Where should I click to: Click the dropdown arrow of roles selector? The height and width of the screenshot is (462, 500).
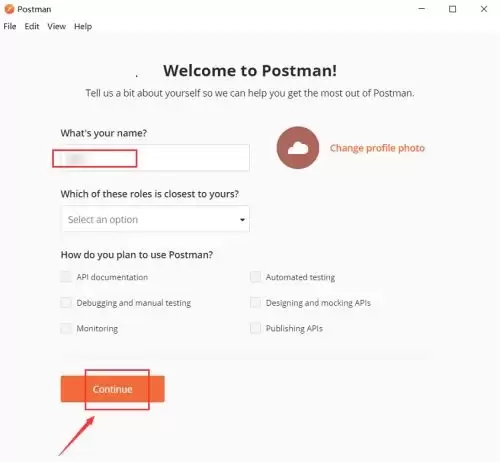(242, 220)
